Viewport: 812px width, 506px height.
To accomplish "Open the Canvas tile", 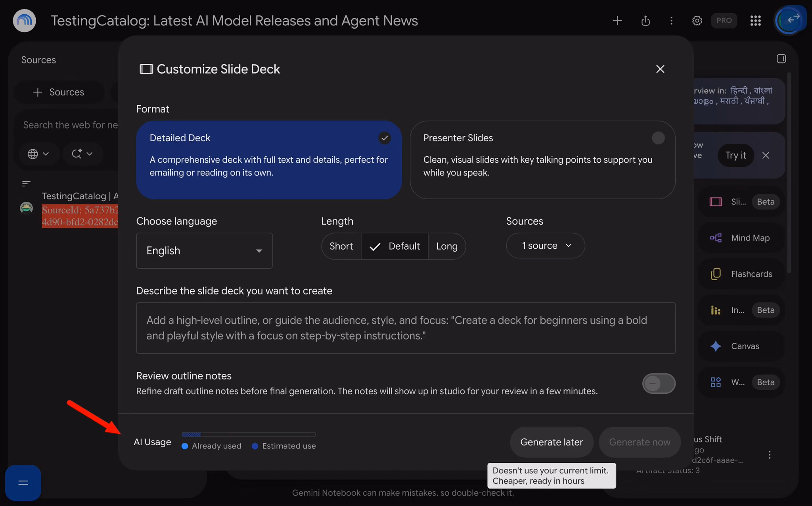I will point(741,346).
